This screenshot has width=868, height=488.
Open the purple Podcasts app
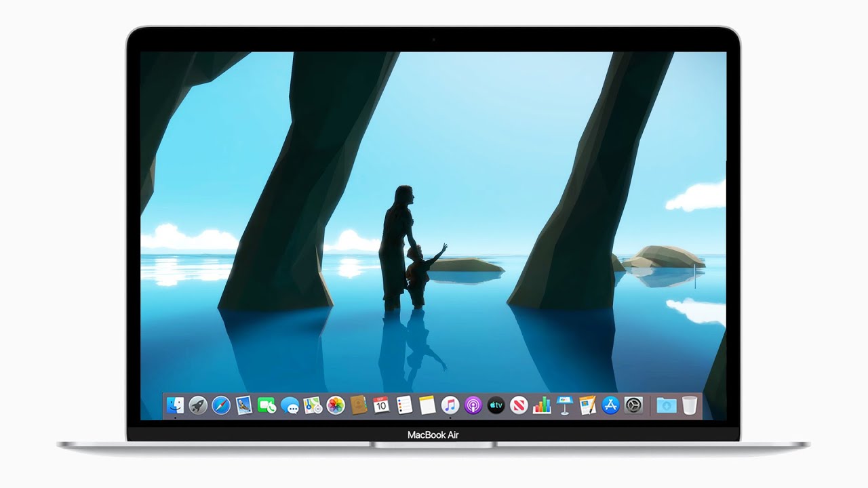(x=473, y=405)
